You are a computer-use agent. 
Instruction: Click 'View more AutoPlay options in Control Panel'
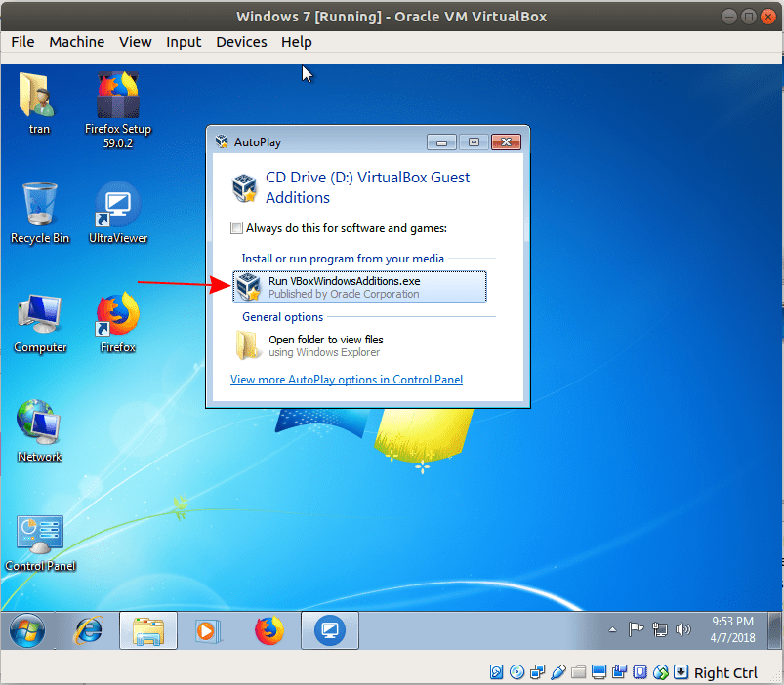pyautogui.click(x=346, y=380)
